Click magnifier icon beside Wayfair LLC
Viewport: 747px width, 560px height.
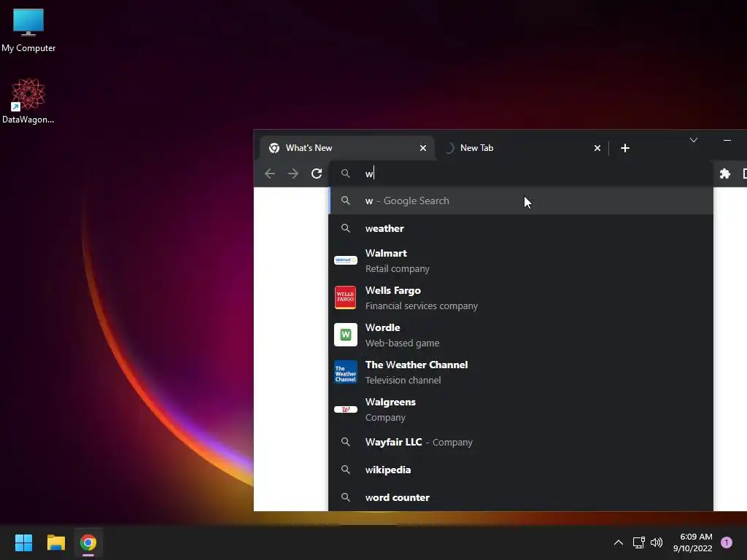click(x=345, y=442)
